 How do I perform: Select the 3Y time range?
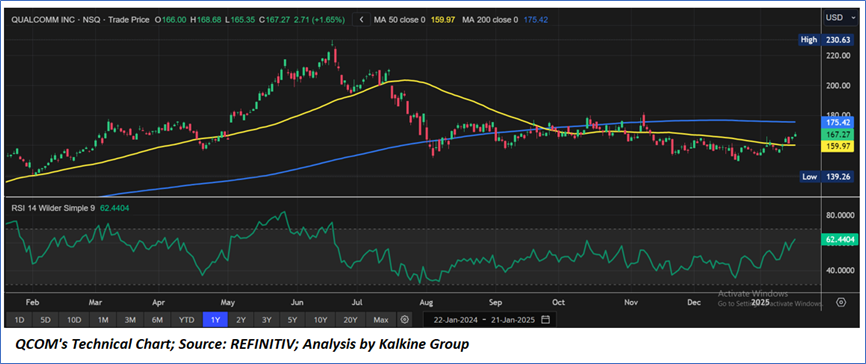click(x=267, y=319)
